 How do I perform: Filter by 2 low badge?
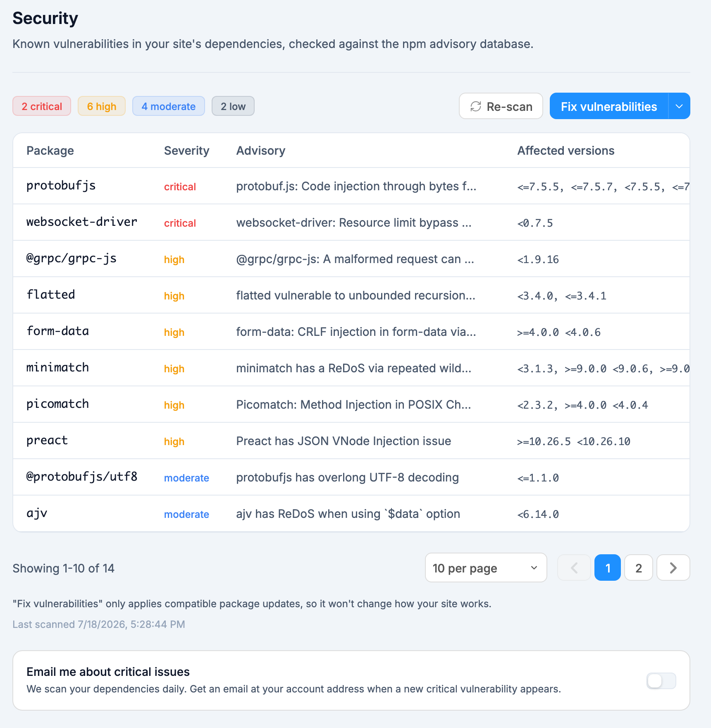coord(233,106)
